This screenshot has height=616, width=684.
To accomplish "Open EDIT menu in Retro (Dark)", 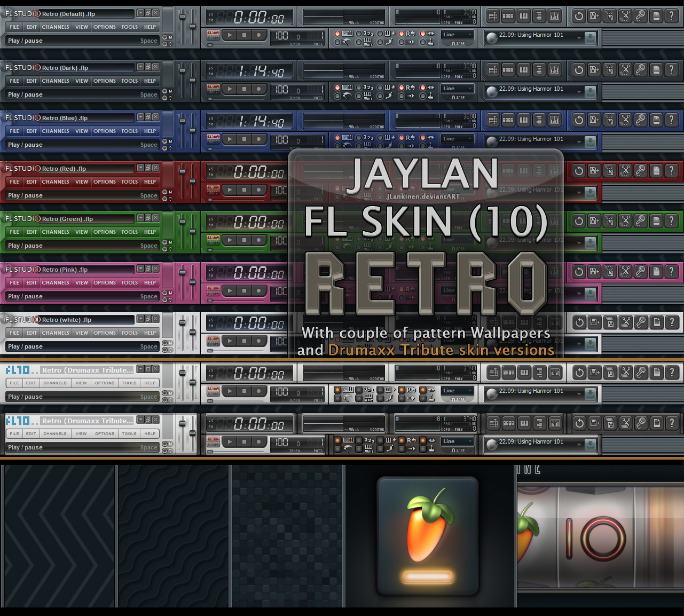I will (32, 81).
